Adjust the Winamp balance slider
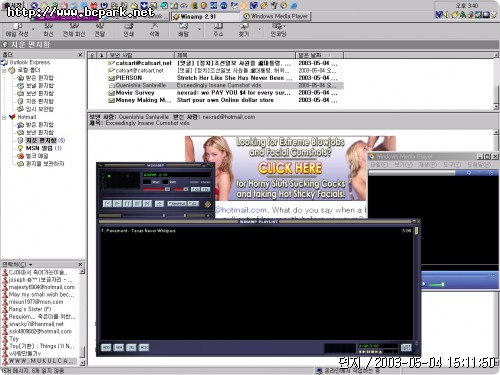500x375 pixels. (x=181, y=189)
